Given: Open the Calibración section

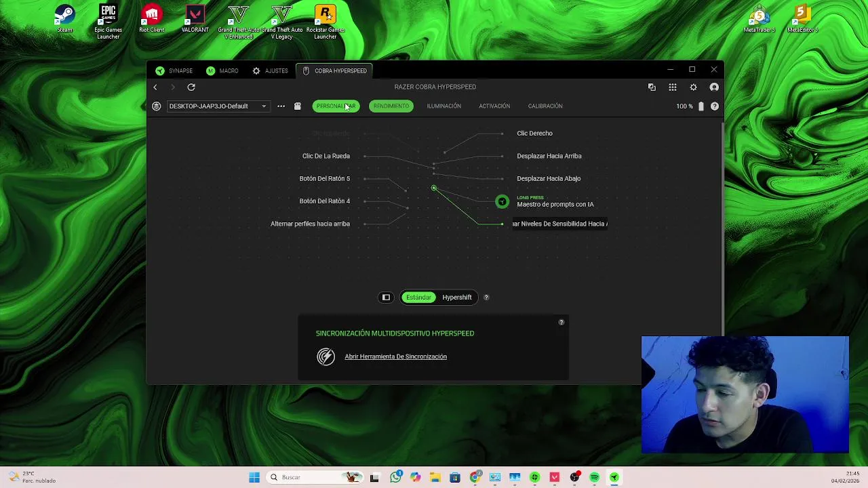Looking at the screenshot, I should pos(545,106).
